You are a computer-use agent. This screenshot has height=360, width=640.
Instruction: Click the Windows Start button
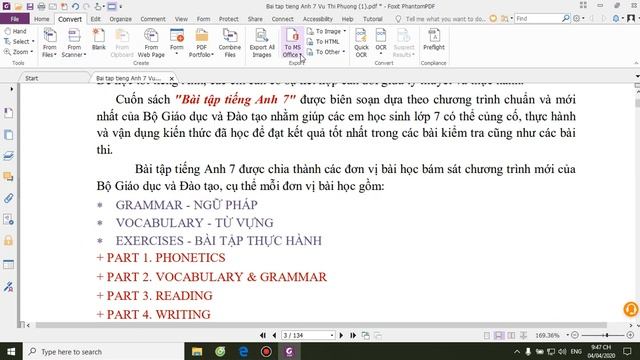[x=11, y=351]
